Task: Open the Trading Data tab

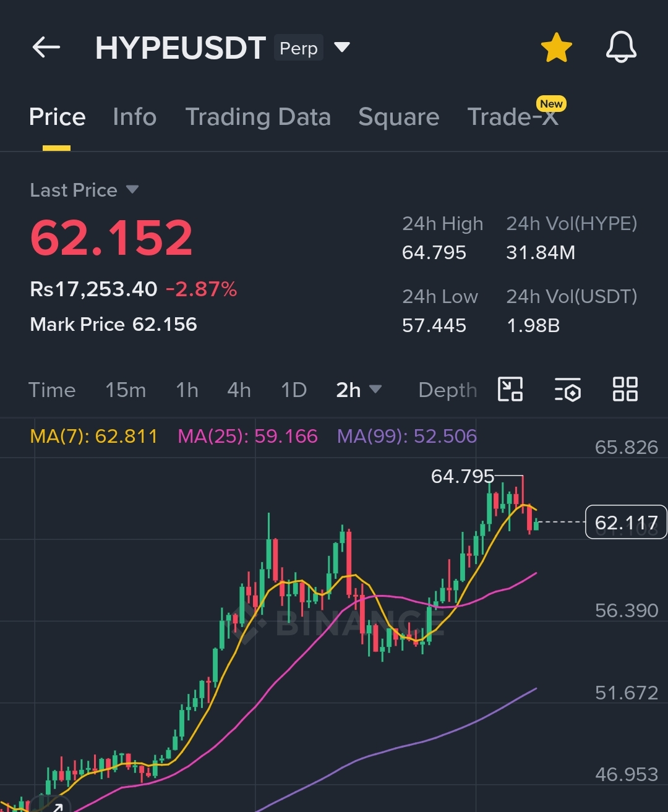Action: tap(258, 117)
